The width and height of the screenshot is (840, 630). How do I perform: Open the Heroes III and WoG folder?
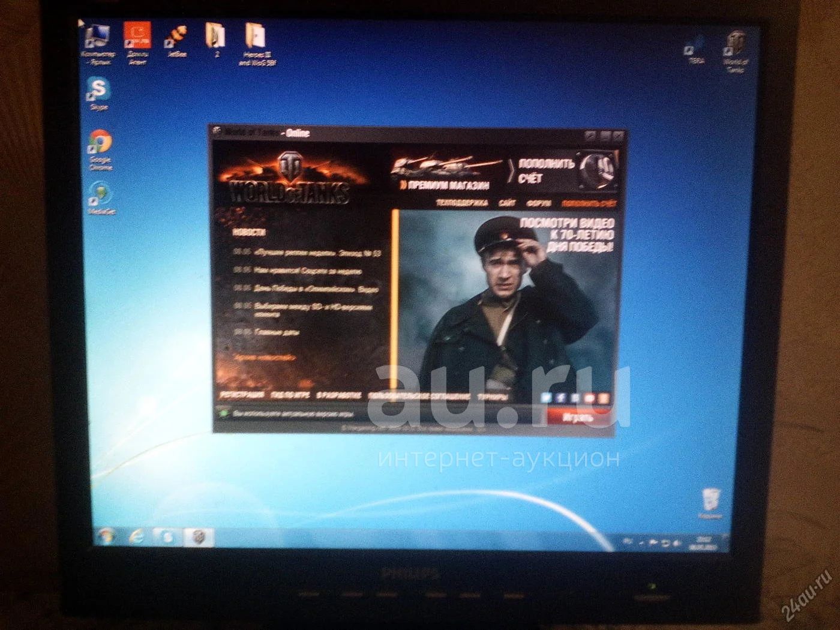[x=257, y=44]
